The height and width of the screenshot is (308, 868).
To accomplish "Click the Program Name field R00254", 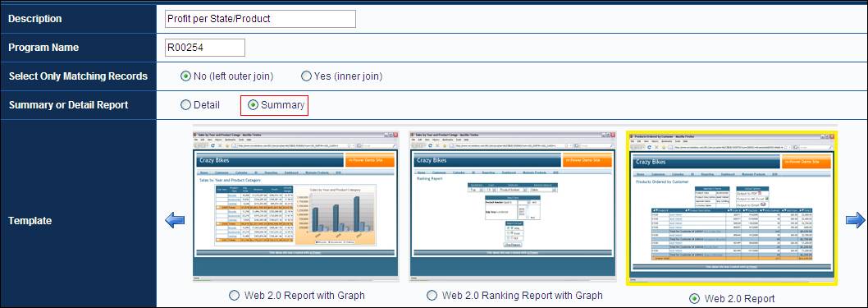I will [205, 47].
